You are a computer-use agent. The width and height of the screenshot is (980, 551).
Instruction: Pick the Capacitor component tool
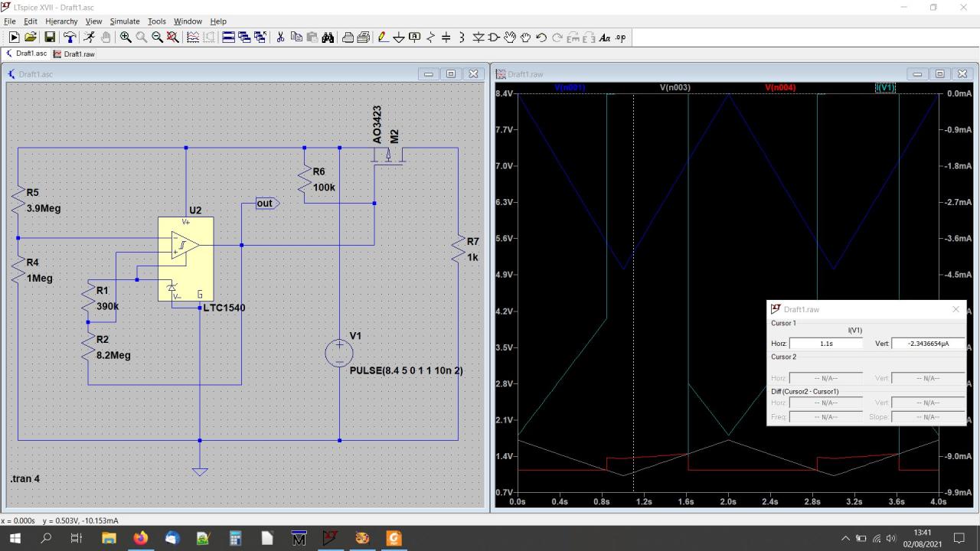click(x=446, y=37)
